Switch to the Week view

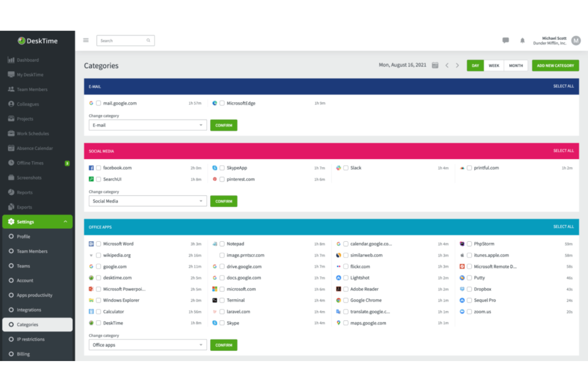click(494, 66)
